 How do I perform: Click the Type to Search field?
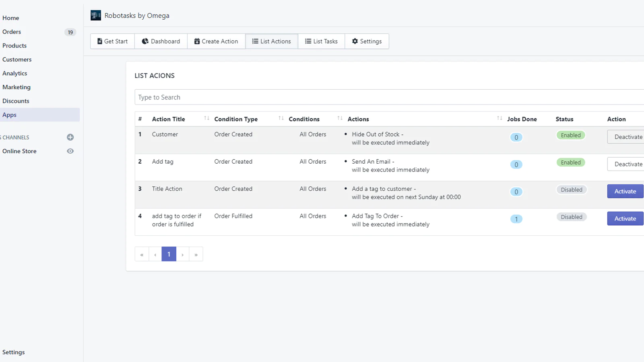282,97
